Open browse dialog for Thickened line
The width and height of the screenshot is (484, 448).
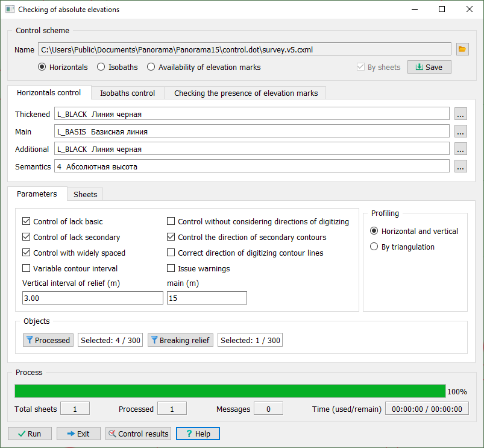pyautogui.click(x=461, y=114)
